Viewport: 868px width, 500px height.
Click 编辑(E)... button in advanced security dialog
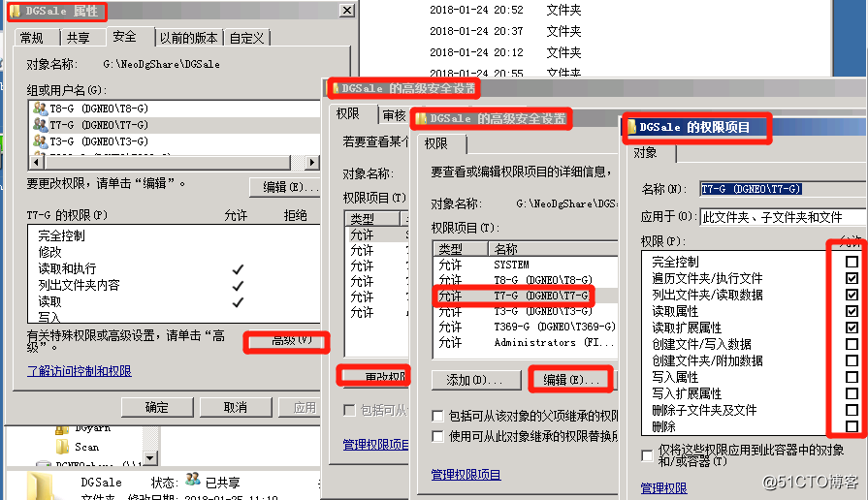pyautogui.click(x=571, y=380)
